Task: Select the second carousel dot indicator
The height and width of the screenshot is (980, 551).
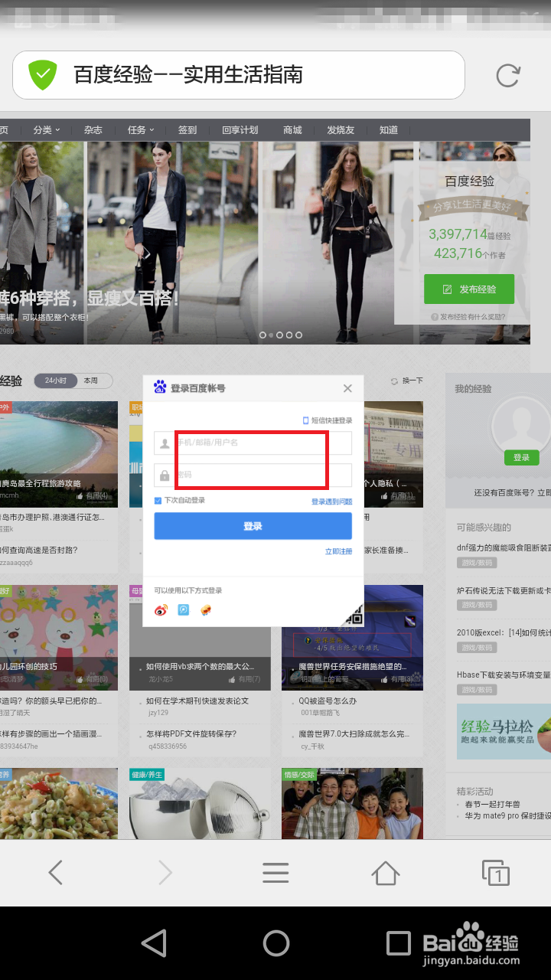Action: (x=270, y=335)
